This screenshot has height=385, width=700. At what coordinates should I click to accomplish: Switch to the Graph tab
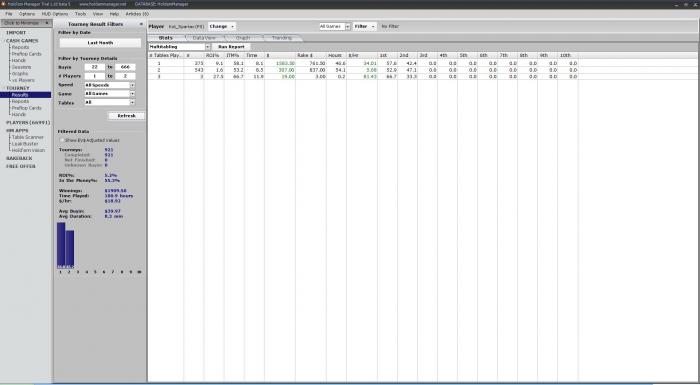tap(243, 38)
